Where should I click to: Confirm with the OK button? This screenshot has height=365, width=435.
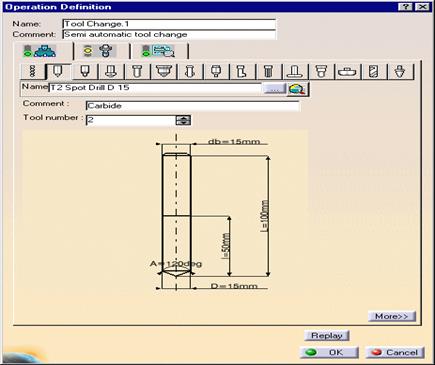point(329,353)
